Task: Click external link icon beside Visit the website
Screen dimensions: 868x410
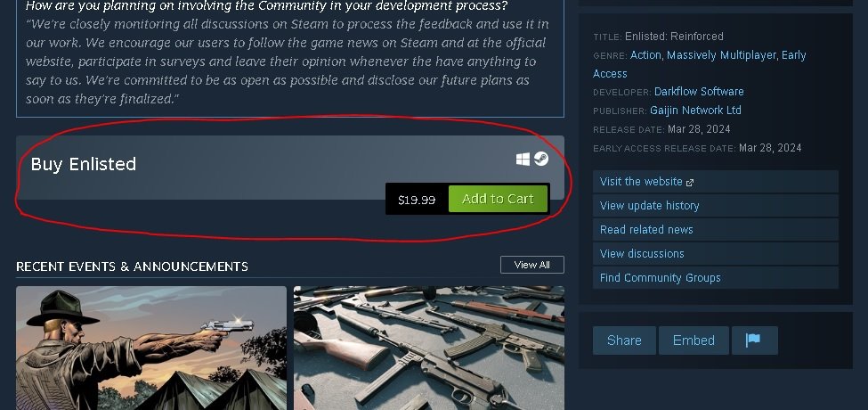Action: point(690,183)
